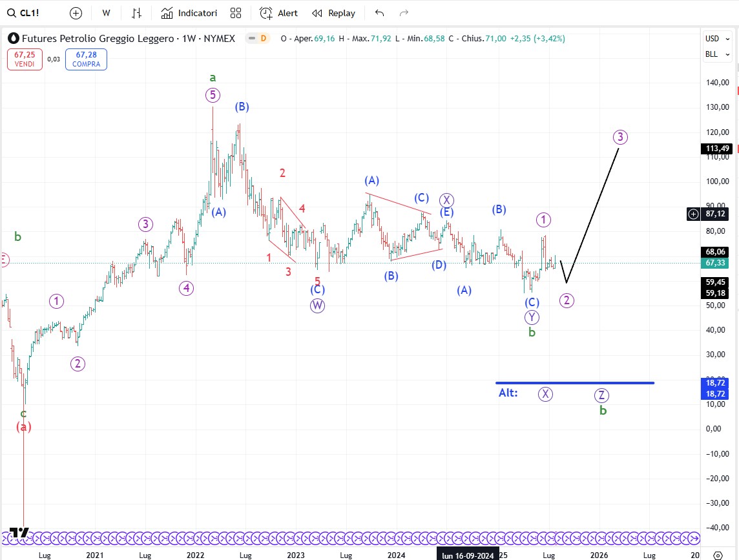Viewport: 739px width, 560px height.
Task: Click the TradingView logo on the chart
Action: pos(19,533)
